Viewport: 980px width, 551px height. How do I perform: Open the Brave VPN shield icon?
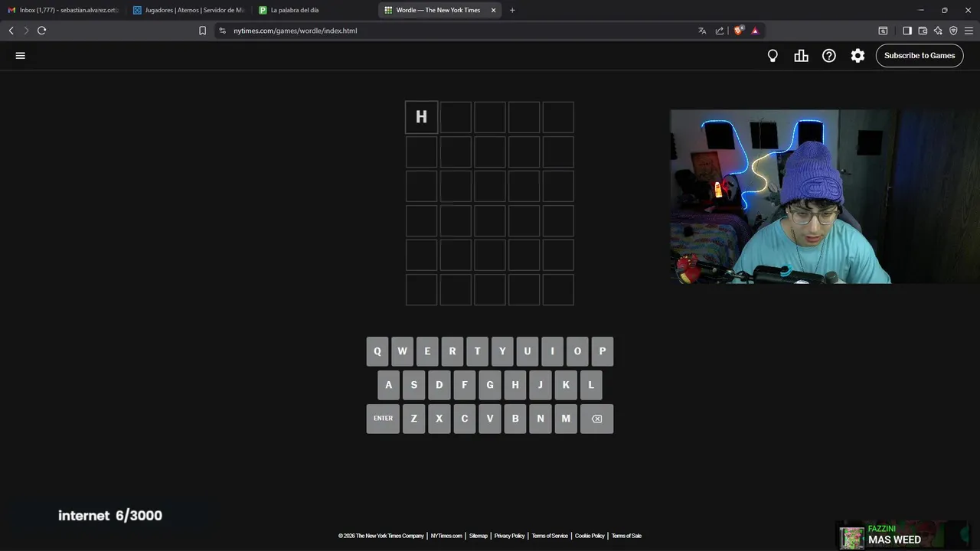point(953,31)
